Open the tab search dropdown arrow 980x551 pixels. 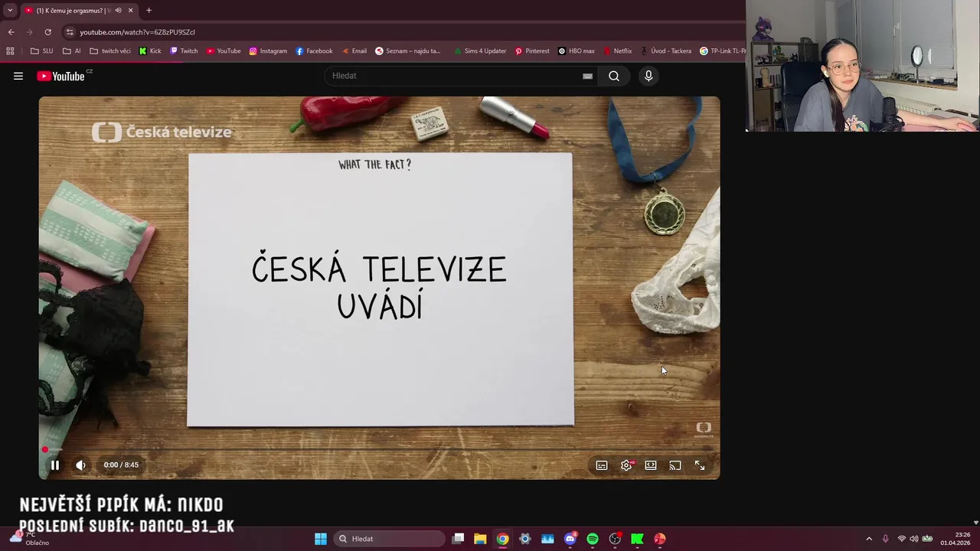click(x=10, y=11)
